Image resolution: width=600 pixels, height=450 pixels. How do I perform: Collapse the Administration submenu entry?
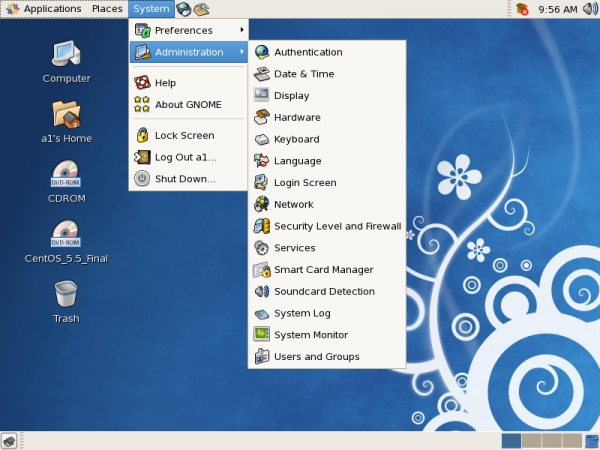[189, 52]
